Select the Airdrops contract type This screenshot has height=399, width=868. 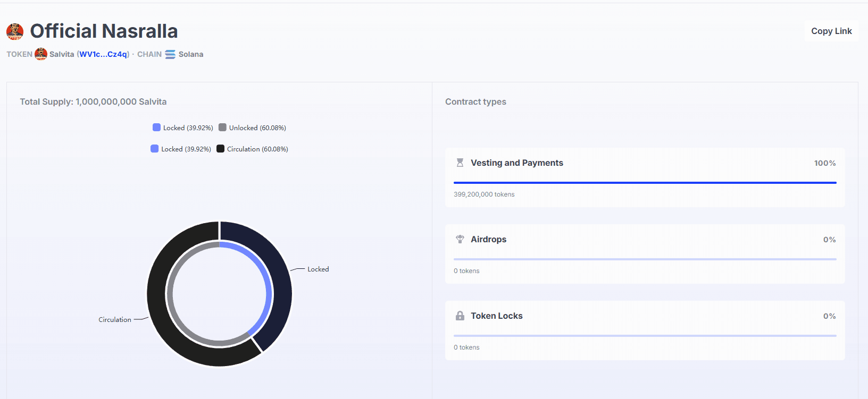coord(488,240)
